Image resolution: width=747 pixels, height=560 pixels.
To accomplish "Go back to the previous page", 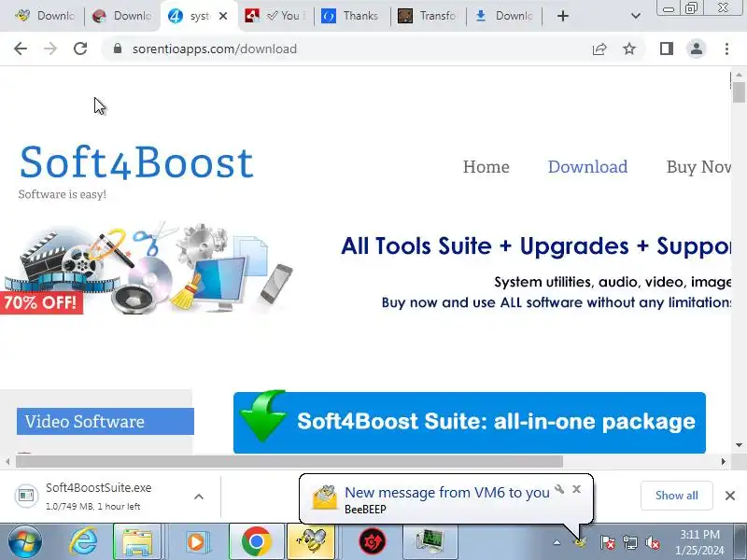I will [21, 49].
